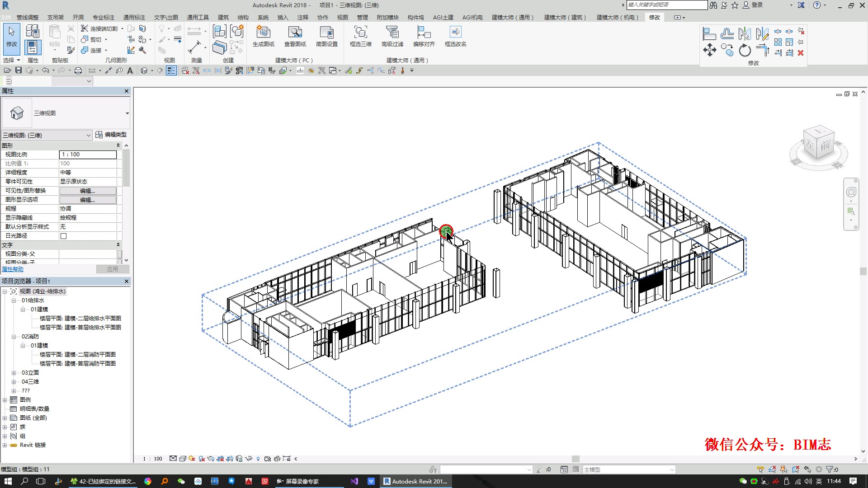Click the 高级过滤 filter icon

pos(392,33)
